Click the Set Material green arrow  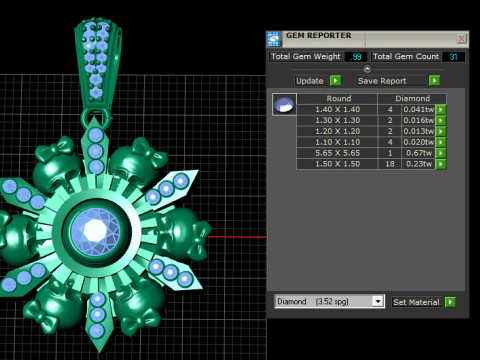pyautogui.click(x=450, y=302)
